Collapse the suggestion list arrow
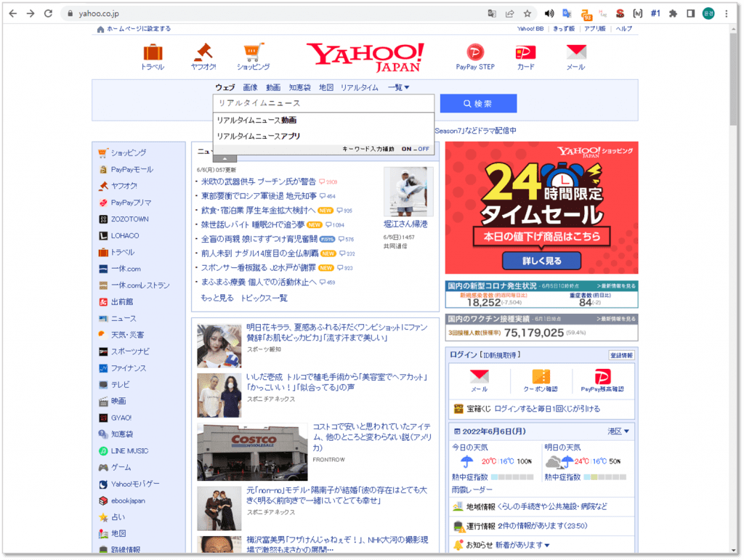Screen dimensions: 744x560 point(225,158)
